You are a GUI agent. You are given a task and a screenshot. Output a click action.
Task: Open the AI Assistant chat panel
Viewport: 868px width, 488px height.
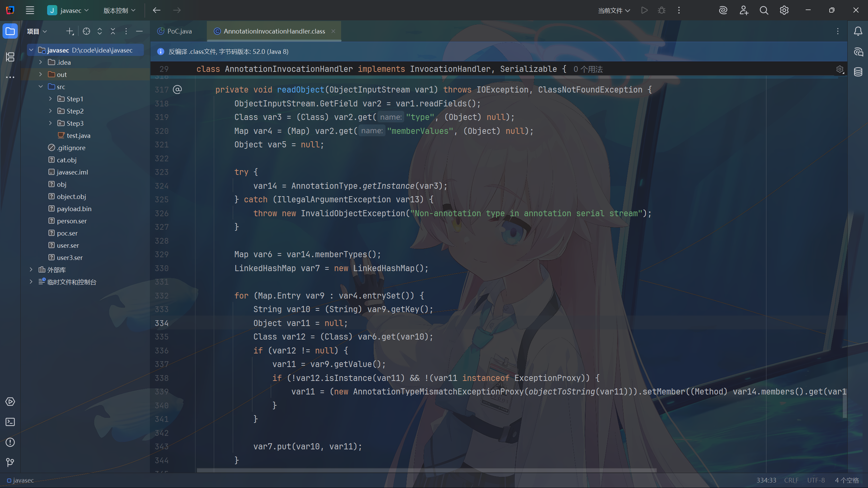pyautogui.click(x=858, y=52)
